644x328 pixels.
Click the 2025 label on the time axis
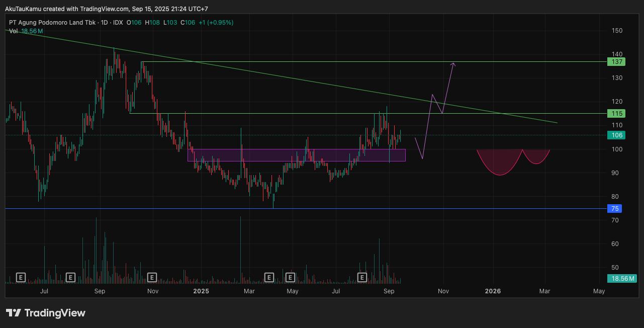pos(201,291)
